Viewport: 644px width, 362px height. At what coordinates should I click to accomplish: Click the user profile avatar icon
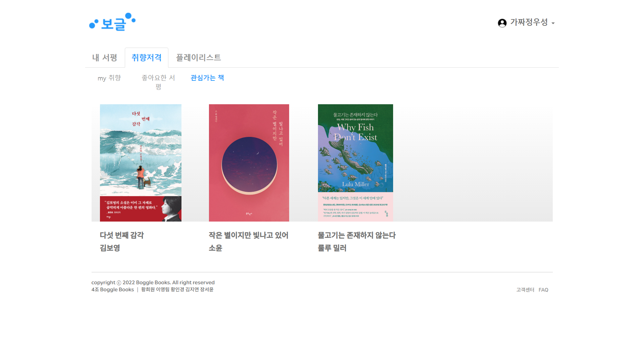pyautogui.click(x=502, y=23)
